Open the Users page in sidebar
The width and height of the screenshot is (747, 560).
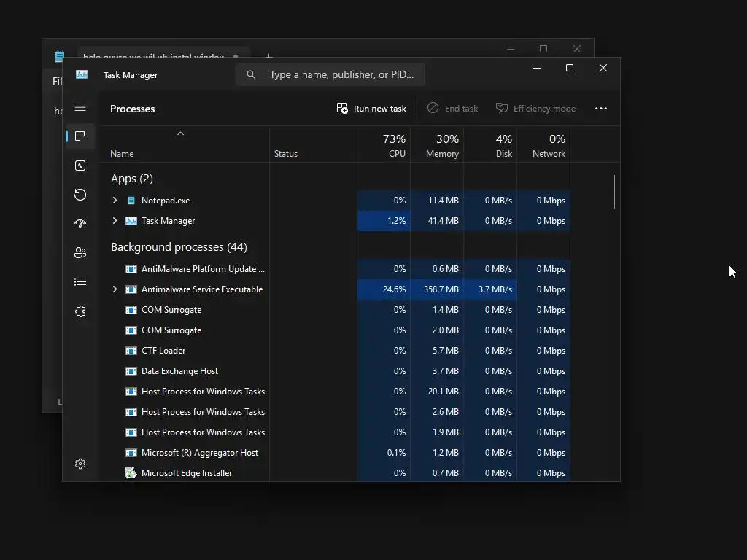[80, 252]
